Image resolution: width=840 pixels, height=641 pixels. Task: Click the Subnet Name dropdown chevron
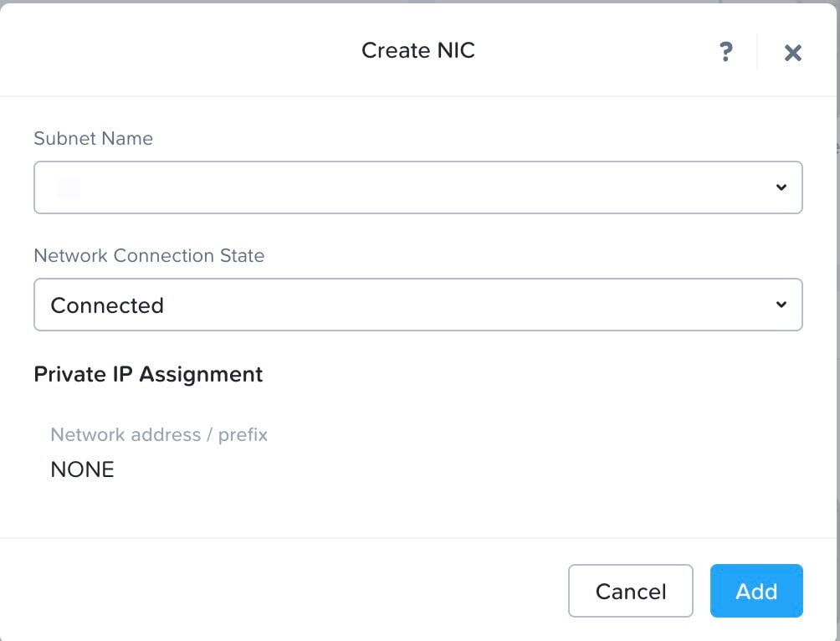tap(781, 187)
